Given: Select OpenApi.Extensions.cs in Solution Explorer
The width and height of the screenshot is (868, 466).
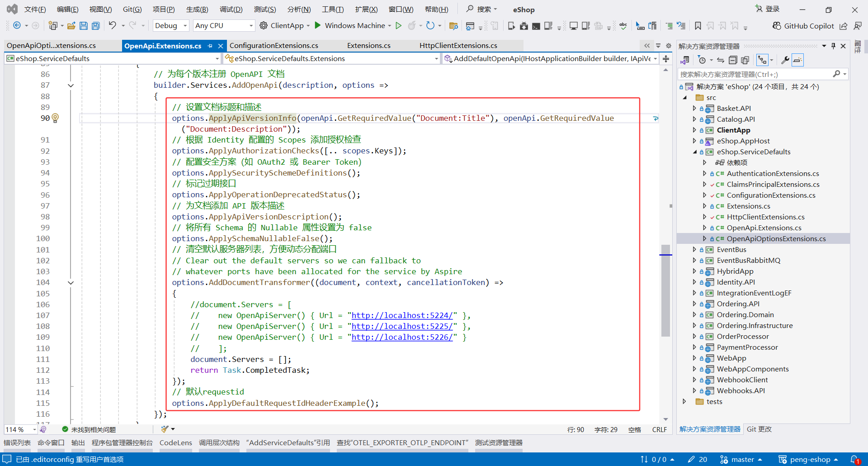Looking at the screenshot, I should pyautogui.click(x=764, y=228).
